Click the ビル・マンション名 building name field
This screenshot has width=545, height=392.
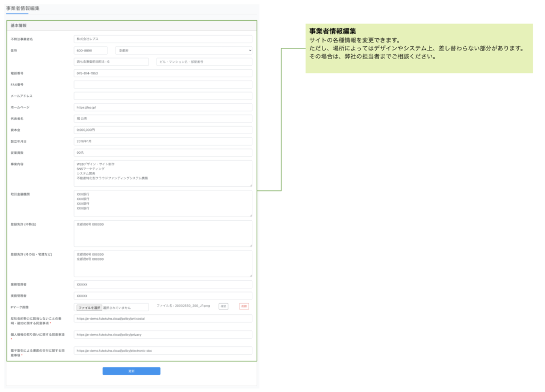point(204,62)
